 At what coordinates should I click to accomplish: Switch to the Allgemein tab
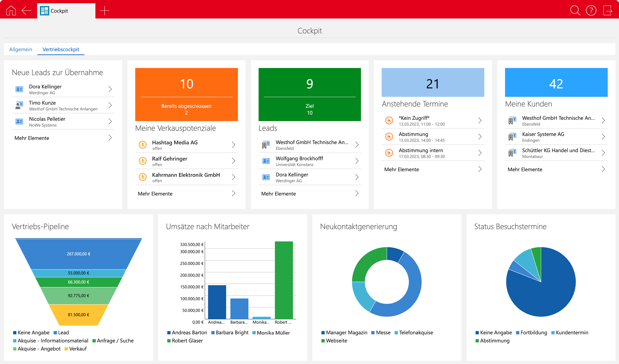point(21,49)
